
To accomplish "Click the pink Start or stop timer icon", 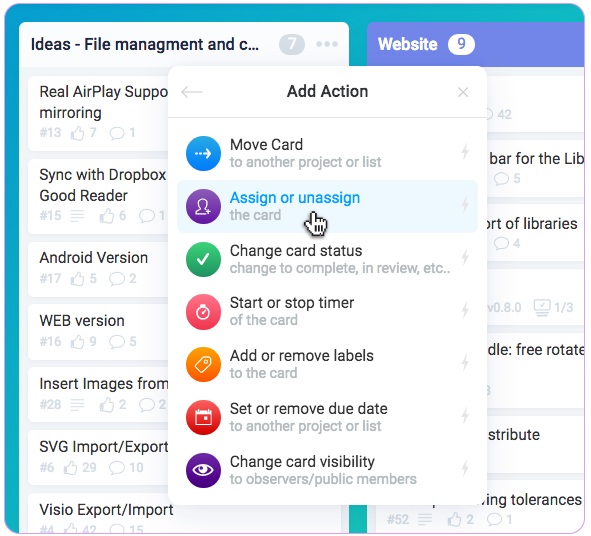I will (203, 312).
